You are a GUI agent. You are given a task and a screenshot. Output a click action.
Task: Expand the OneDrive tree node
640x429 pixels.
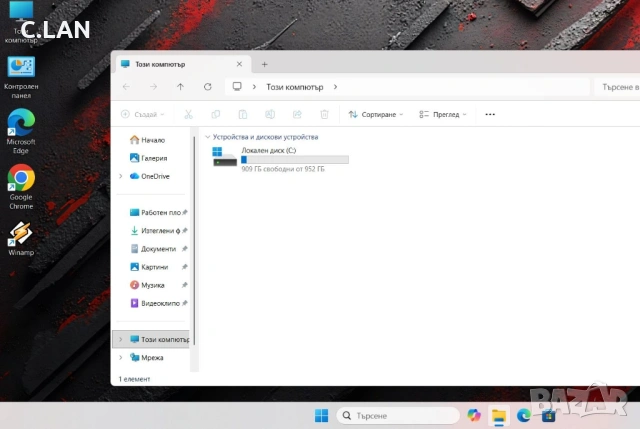click(x=121, y=176)
